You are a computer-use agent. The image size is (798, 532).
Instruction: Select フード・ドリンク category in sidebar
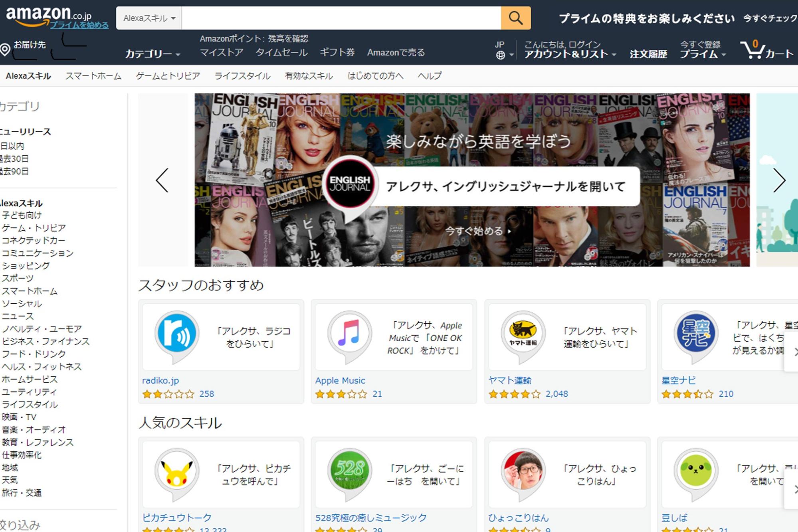click(x=34, y=354)
